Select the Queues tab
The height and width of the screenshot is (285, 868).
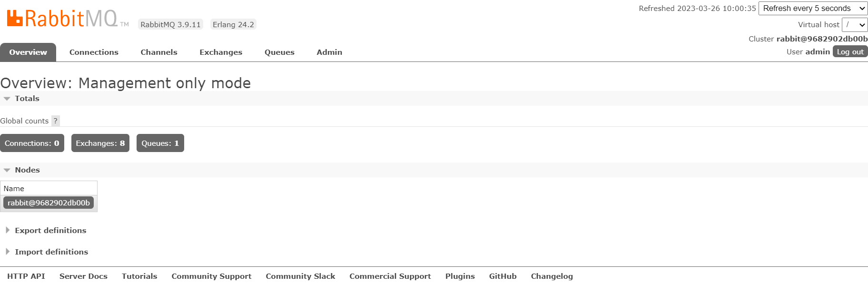(x=279, y=52)
